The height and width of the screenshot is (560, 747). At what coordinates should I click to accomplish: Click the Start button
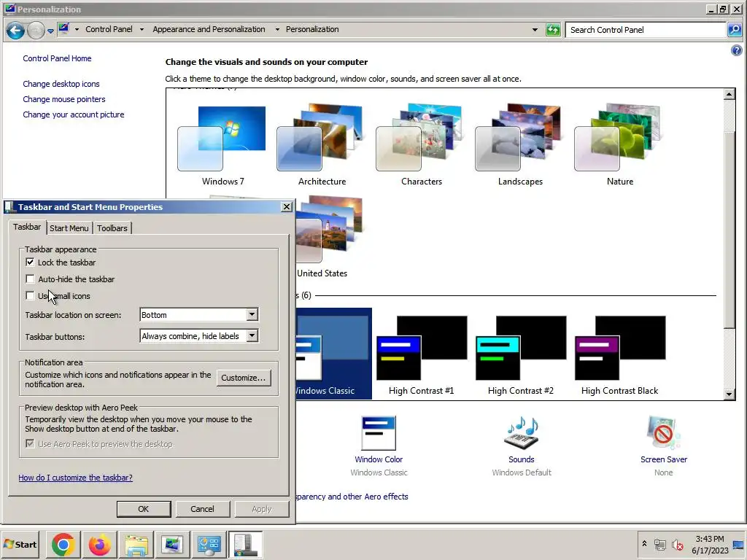20,544
